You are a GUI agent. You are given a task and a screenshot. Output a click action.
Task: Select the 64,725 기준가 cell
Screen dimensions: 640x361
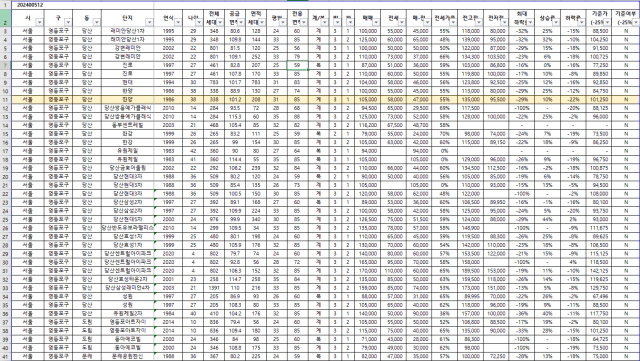click(599, 339)
